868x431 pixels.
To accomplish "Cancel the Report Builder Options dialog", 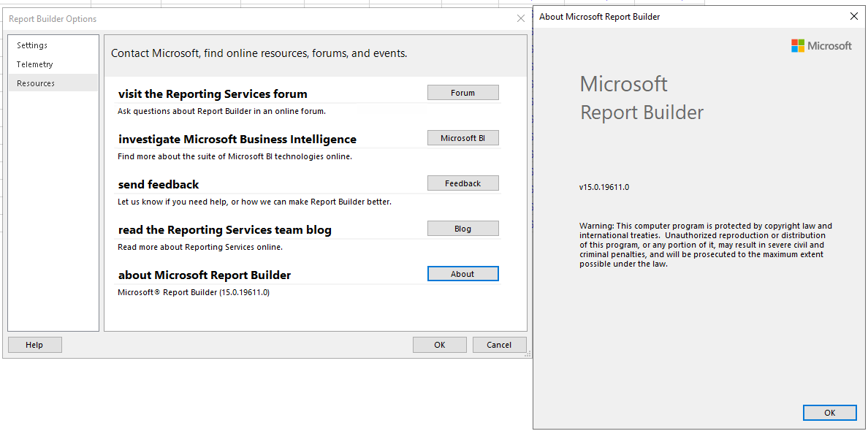I will click(x=499, y=345).
